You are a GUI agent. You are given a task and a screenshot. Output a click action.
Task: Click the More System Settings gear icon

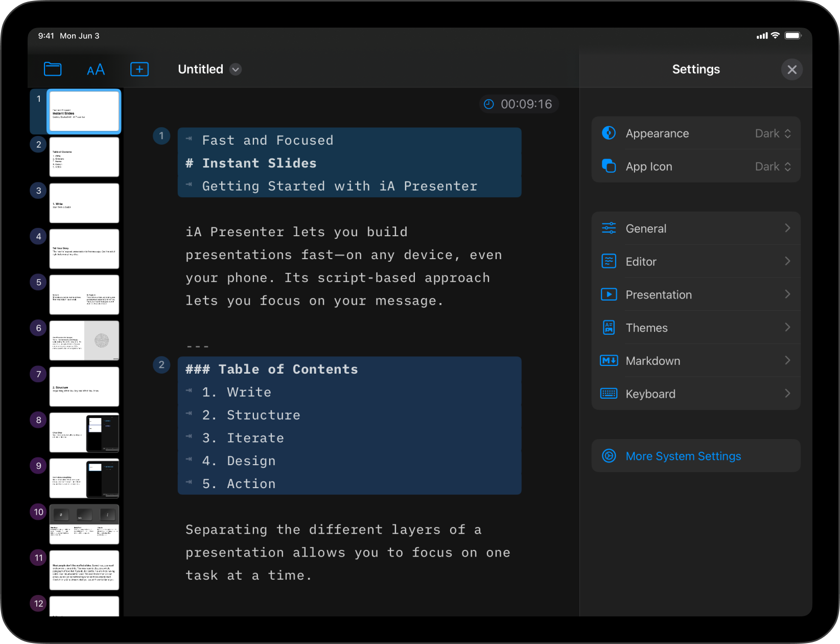click(609, 455)
